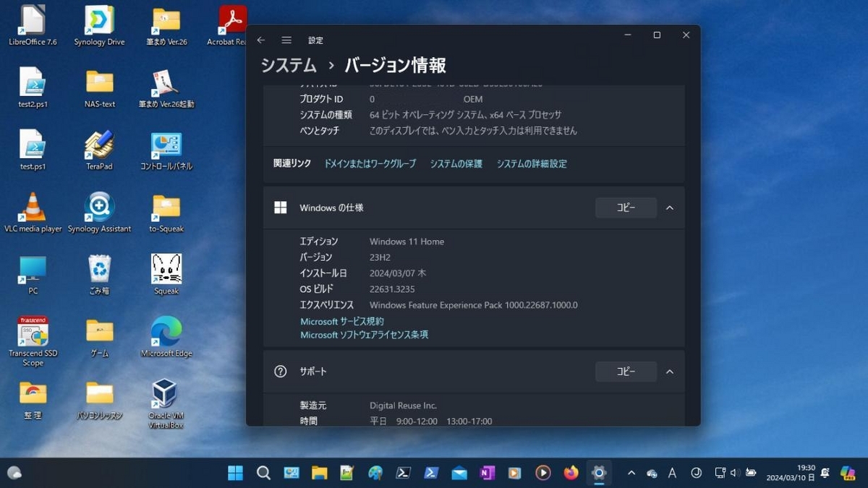Open Microsoft サービス規約 link

(x=342, y=322)
